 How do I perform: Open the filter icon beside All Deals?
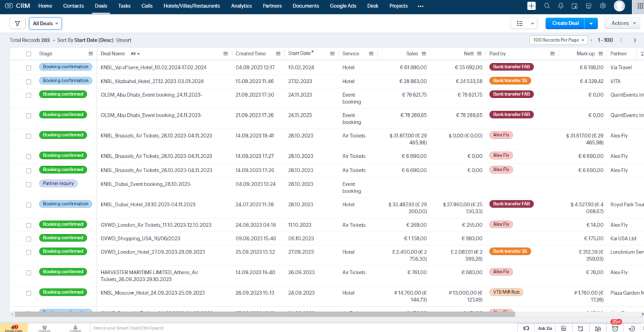[x=18, y=23]
